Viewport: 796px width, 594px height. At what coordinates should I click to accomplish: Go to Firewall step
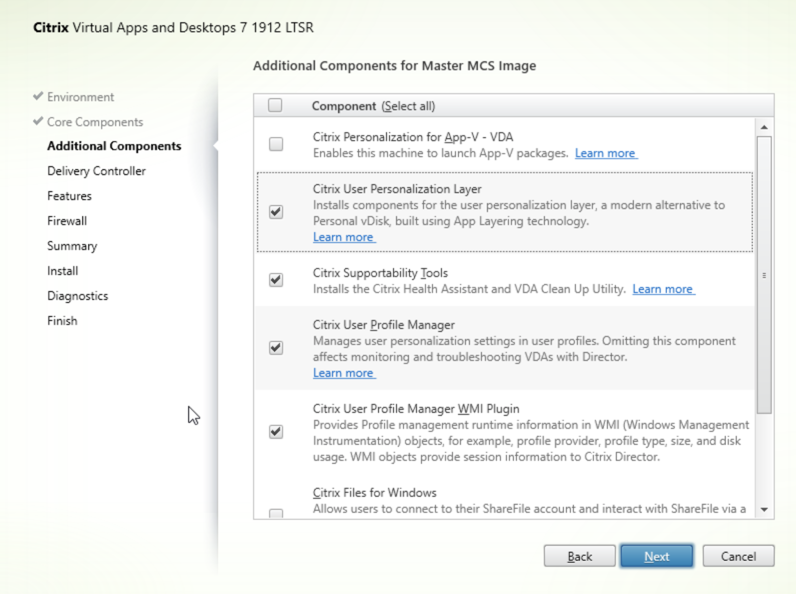tap(67, 221)
